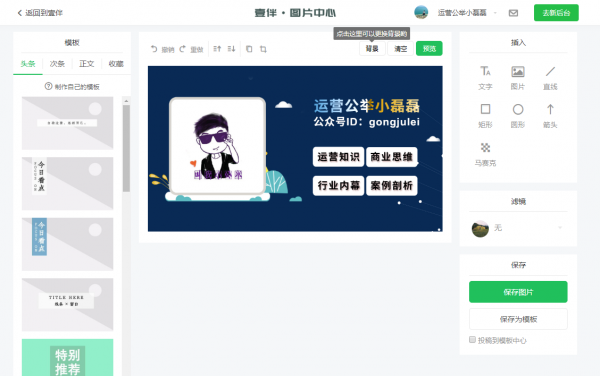Tick the 投稿到模板中心 checkbox
Screen dimensions: 600x376
(x=473, y=340)
